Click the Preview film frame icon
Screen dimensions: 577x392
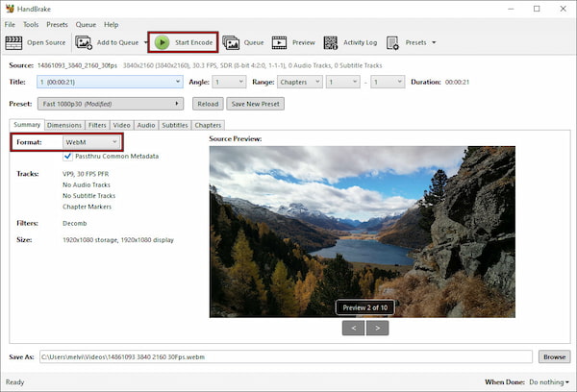[279, 42]
